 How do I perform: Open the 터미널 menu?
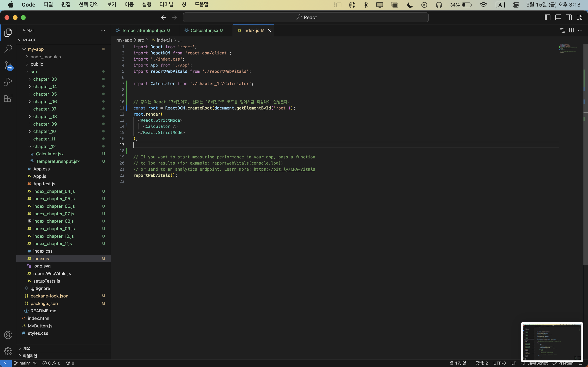coord(166,5)
